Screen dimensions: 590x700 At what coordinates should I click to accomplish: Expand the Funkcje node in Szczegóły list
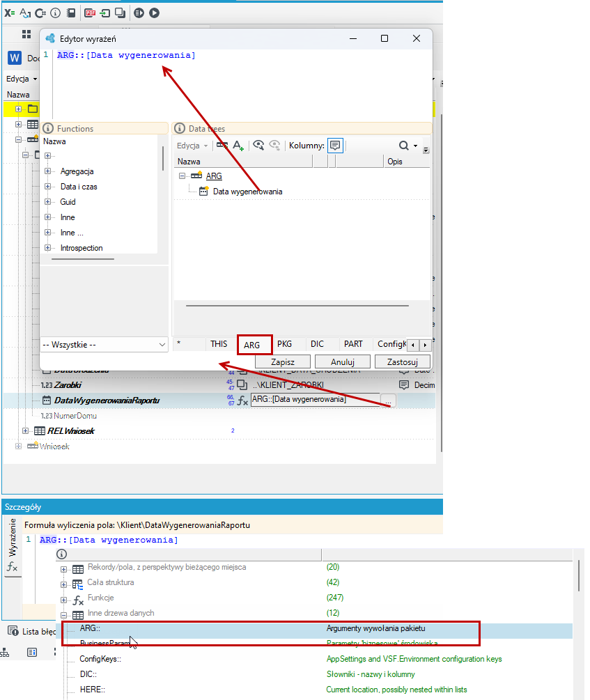[64, 600]
